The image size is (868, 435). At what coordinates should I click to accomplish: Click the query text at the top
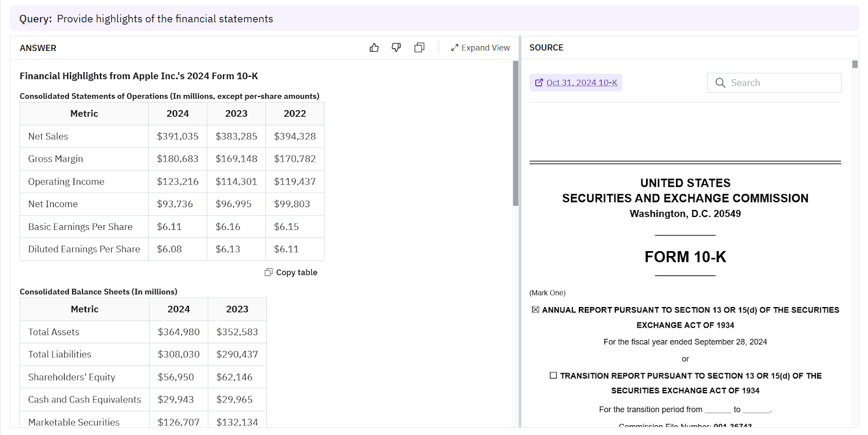click(x=165, y=19)
